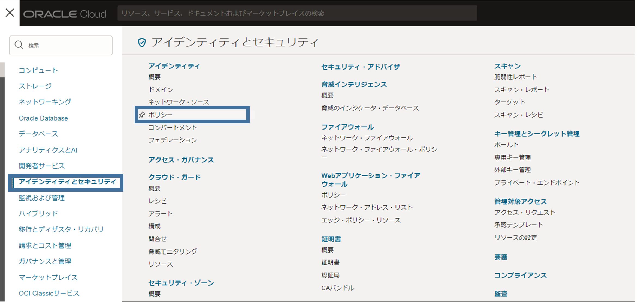Open 監視および管理 in sidebar
644x302 pixels.
[42, 198]
